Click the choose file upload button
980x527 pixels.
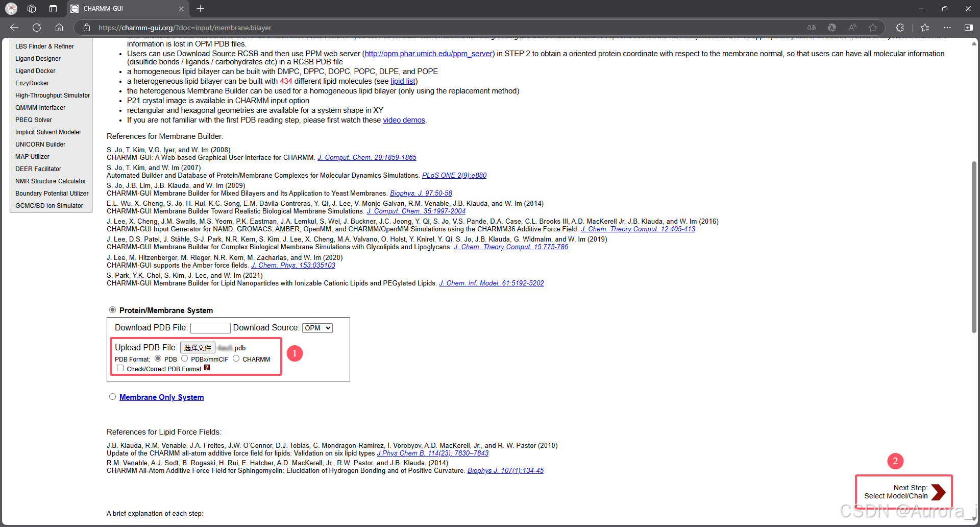pyautogui.click(x=198, y=348)
